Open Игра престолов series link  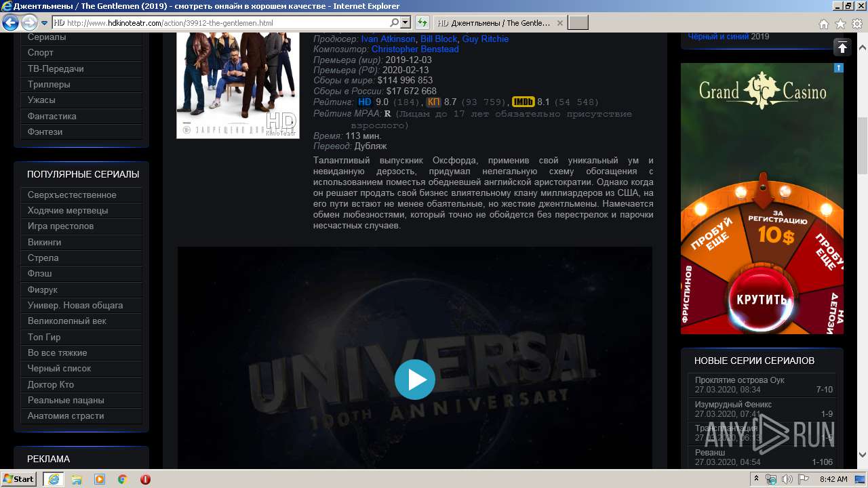point(81,226)
